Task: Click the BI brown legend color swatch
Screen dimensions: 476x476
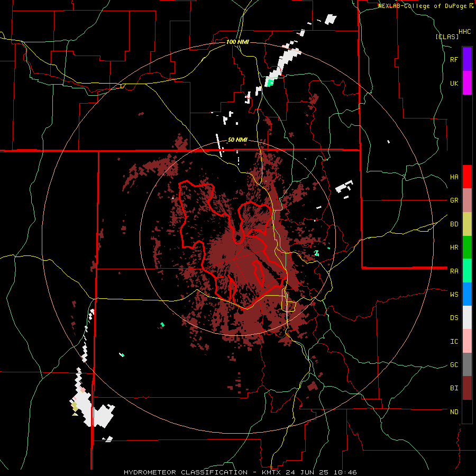Action: tap(467, 388)
